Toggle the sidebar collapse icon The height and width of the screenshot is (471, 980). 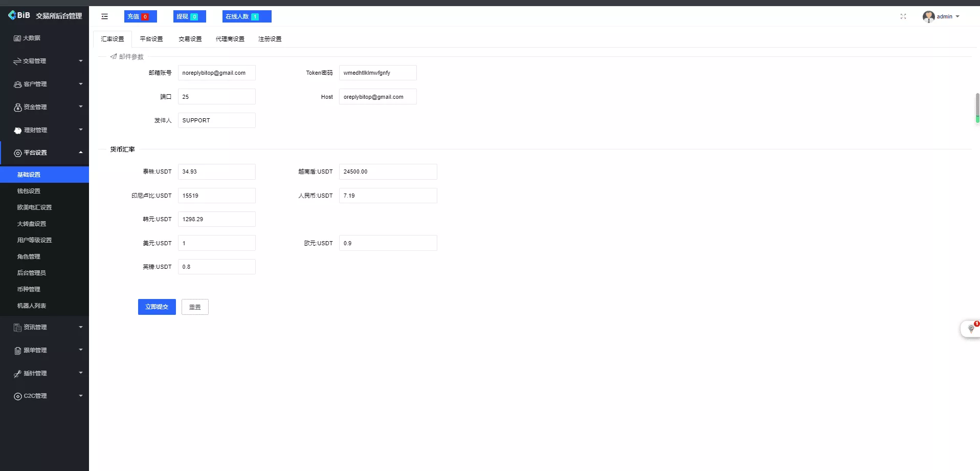point(105,16)
